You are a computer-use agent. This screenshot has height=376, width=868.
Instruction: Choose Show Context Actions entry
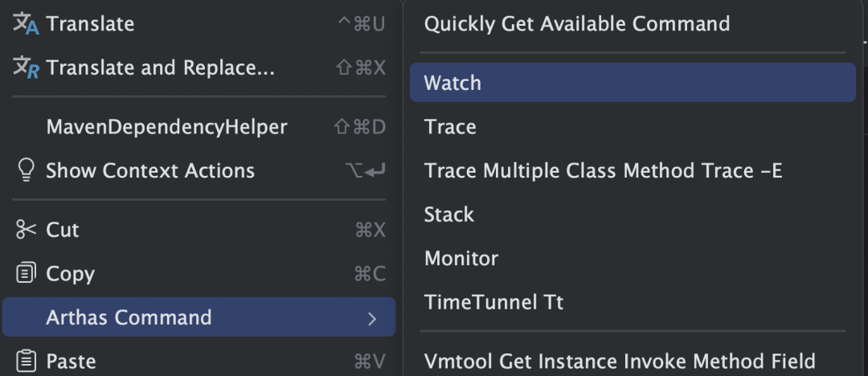point(199,170)
